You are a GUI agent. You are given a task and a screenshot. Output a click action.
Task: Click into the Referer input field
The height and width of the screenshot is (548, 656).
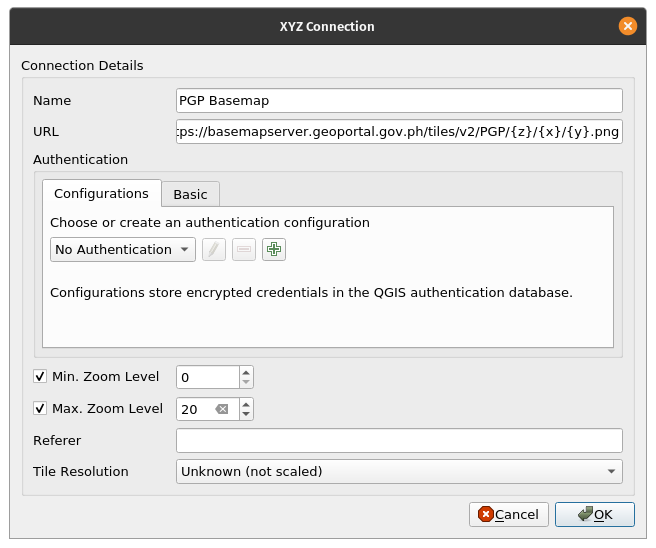(x=399, y=440)
